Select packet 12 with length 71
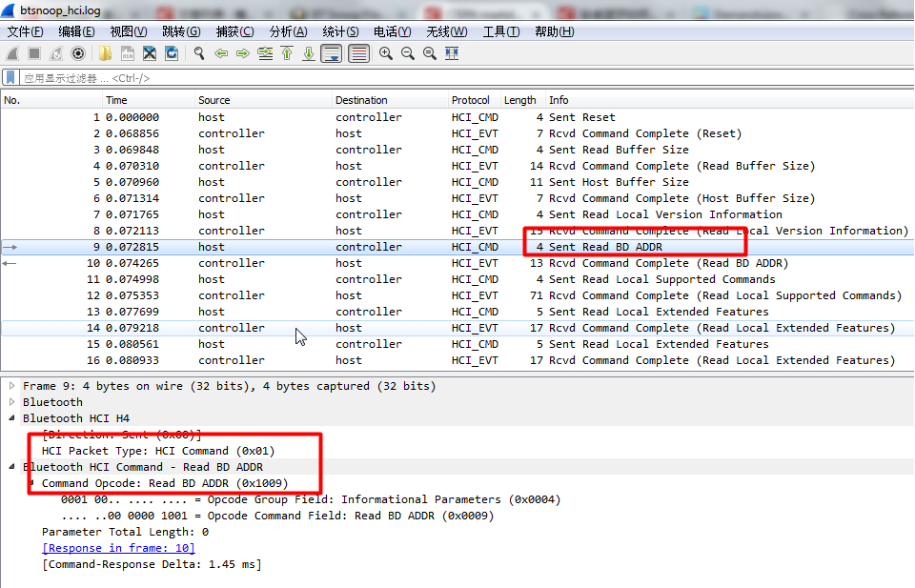Image resolution: width=915 pixels, height=588 pixels. tap(457, 295)
